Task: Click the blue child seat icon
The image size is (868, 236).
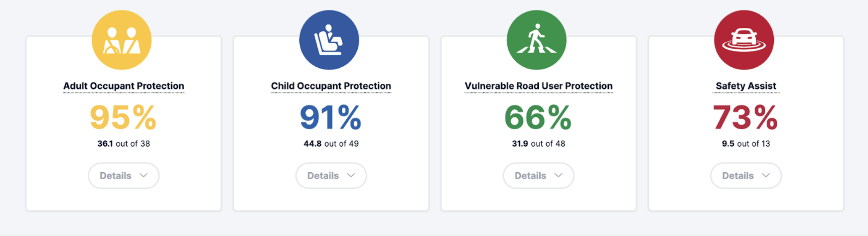Action: pos(329,40)
